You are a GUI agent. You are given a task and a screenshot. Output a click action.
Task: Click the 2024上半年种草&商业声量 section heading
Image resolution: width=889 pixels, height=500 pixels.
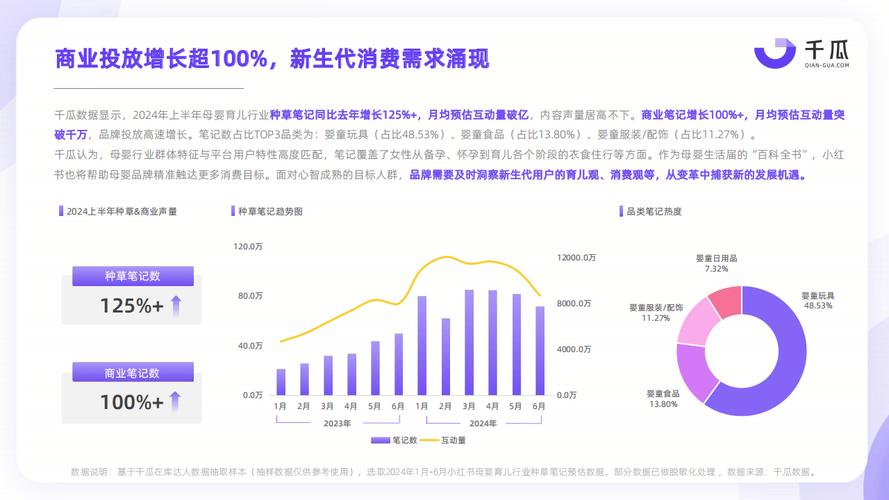[x=121, y=211]
